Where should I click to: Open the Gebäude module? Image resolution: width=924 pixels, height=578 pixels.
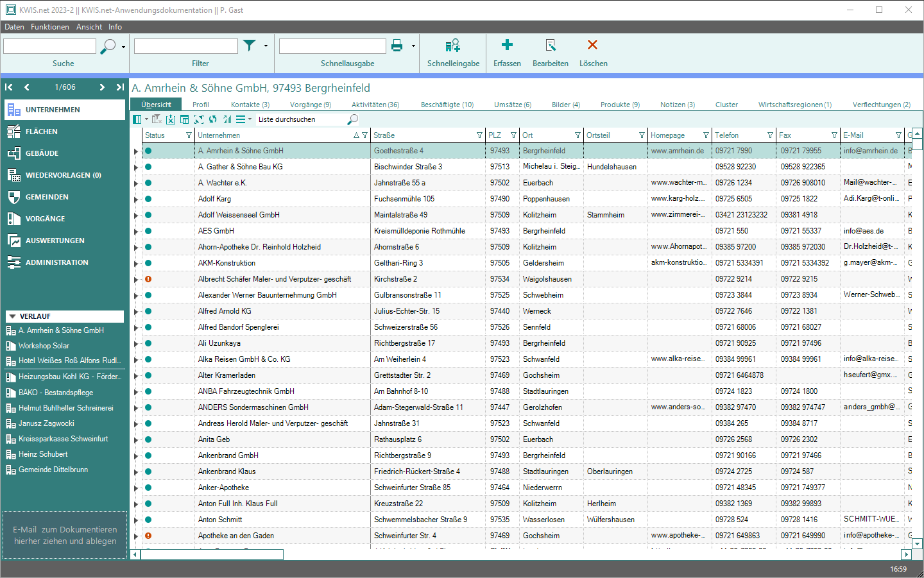click(64, 153)
